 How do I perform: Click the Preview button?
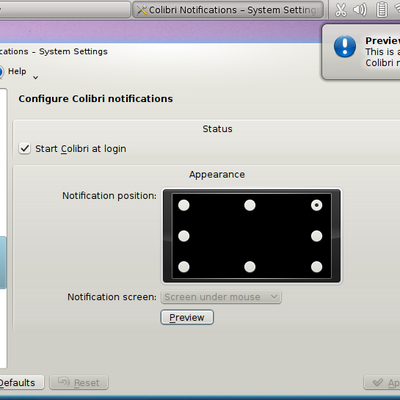pos(187,317)
